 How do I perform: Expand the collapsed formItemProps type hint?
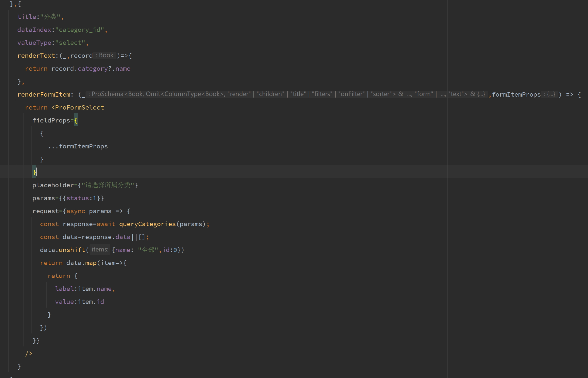(x=551, y=94)
